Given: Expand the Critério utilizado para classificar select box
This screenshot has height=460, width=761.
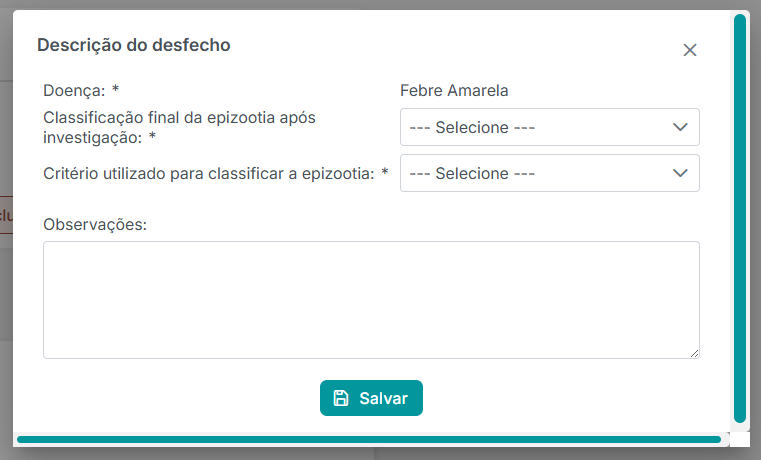Looking at the screenshot, I should 549,173.
